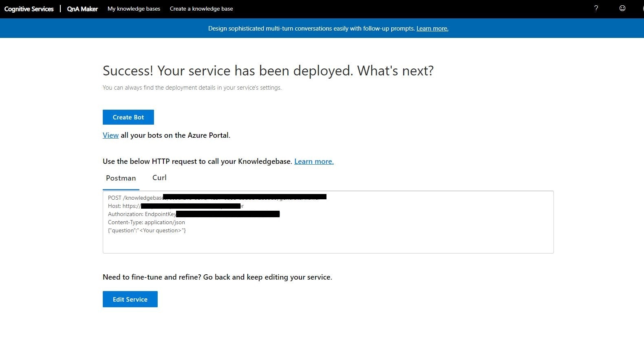Open QnA Maker home link

tap(82, 9)
